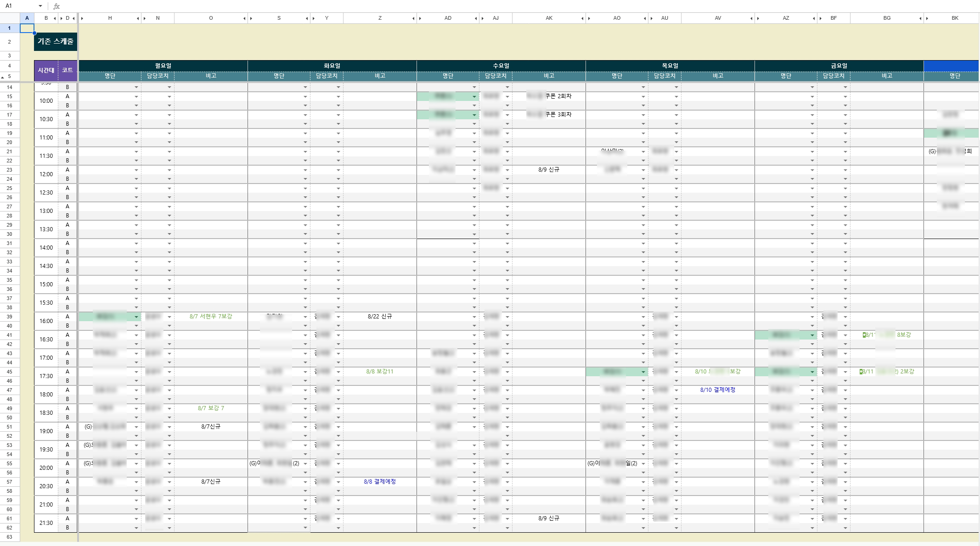Click the unhide arrow left of column D
Screen dimensions: 980x546
tap(62, 18)
